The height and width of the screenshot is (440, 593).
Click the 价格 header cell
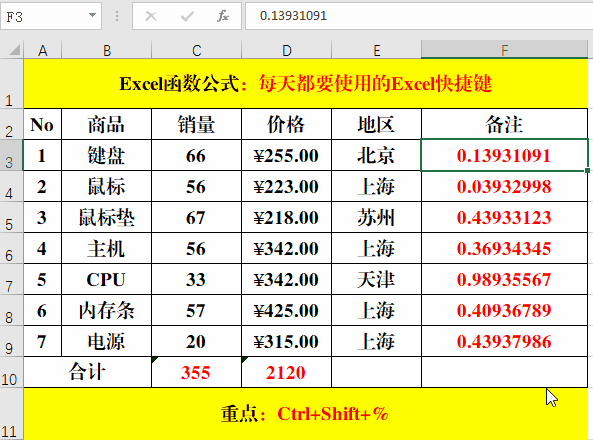click(x=287, y=124)
